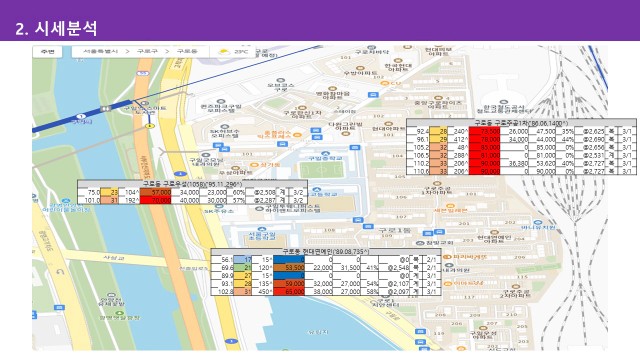This screenshot has width=640, height=360.
Task: Click the 60% ratio cell
Action: pos(236,192)
